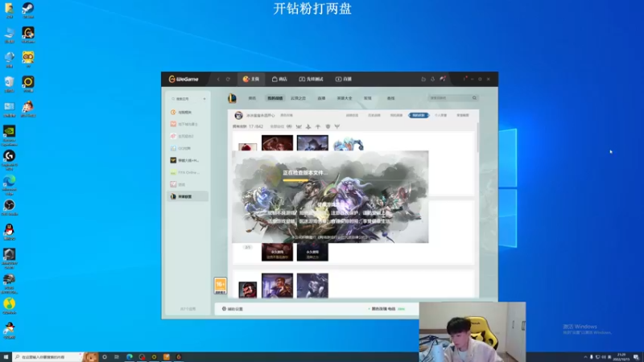The height and width of the screenshot is (362, 644).
Task: Open WeGame 商店 store tab
Action: (x=279, y=79)
